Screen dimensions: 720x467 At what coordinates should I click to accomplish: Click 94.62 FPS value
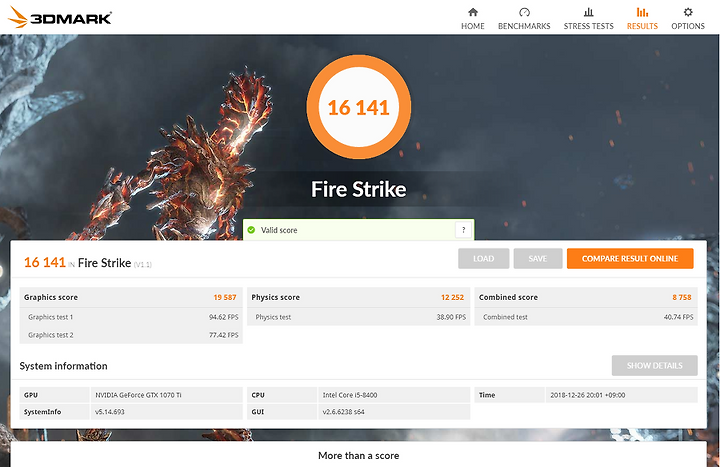(224, 317)
